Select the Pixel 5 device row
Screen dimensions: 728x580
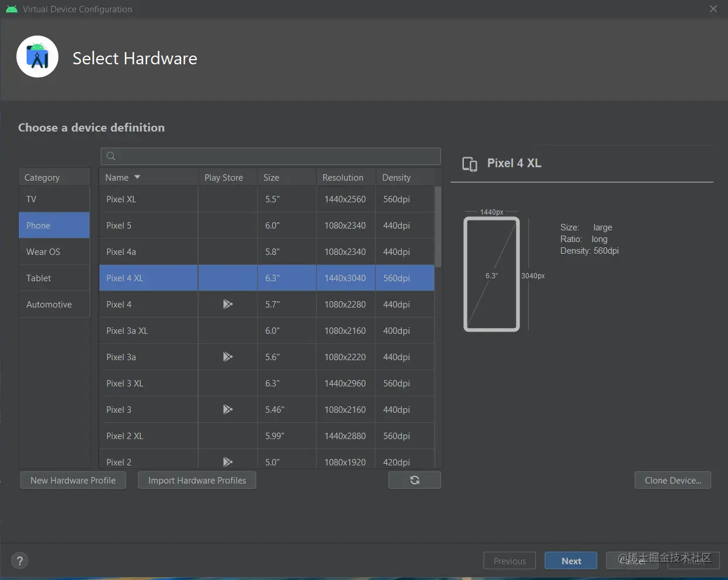click(x=267, y=225)
